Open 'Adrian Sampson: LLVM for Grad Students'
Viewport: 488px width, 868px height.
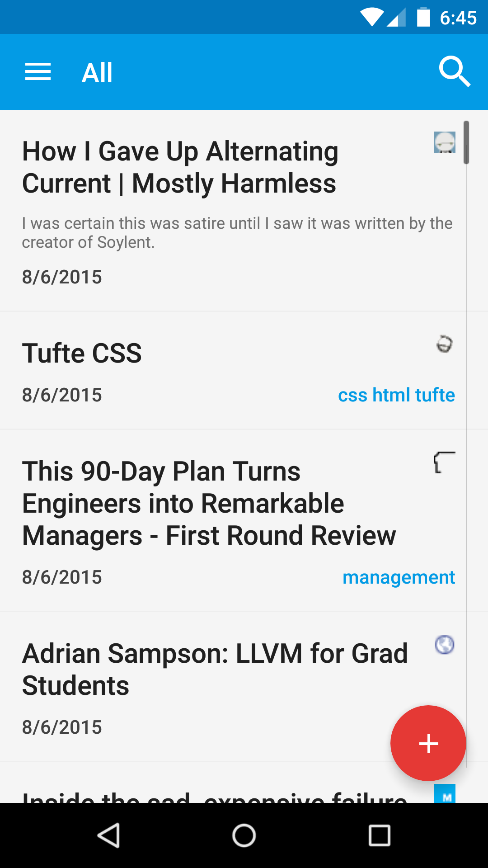(x=215, y=669)
